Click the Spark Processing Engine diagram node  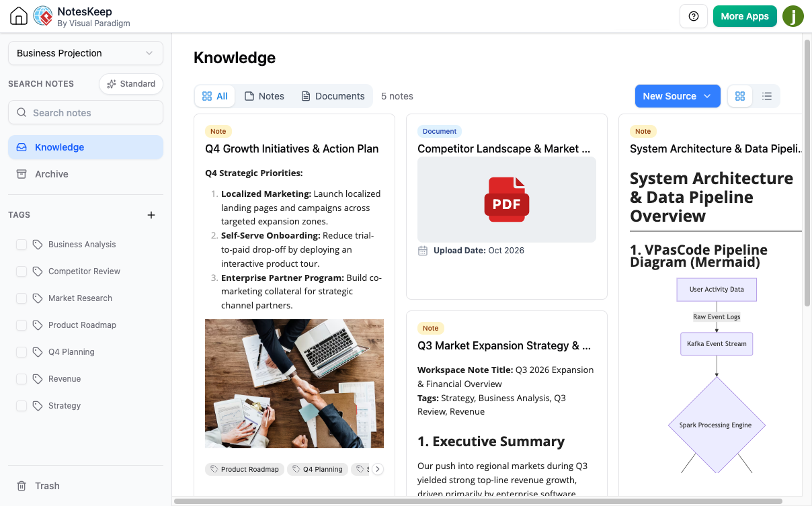coord(715,425)
